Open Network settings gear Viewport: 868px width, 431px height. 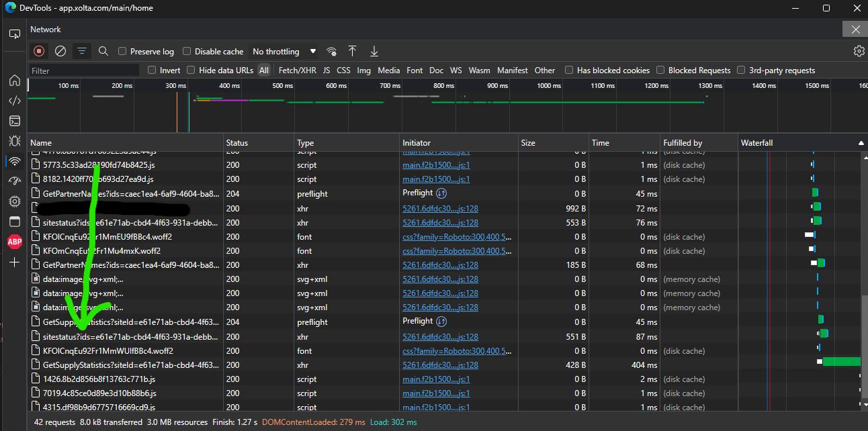(x=859, y=51)
